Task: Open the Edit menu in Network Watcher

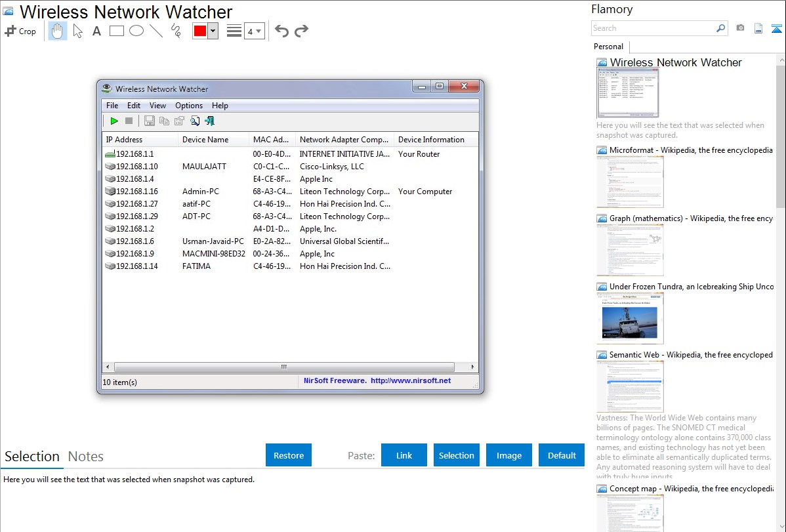Action: [133, 106]
